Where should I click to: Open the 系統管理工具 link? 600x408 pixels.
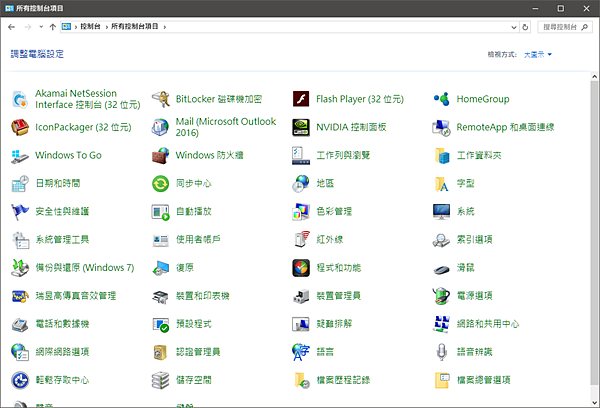[x=62, y=240]
